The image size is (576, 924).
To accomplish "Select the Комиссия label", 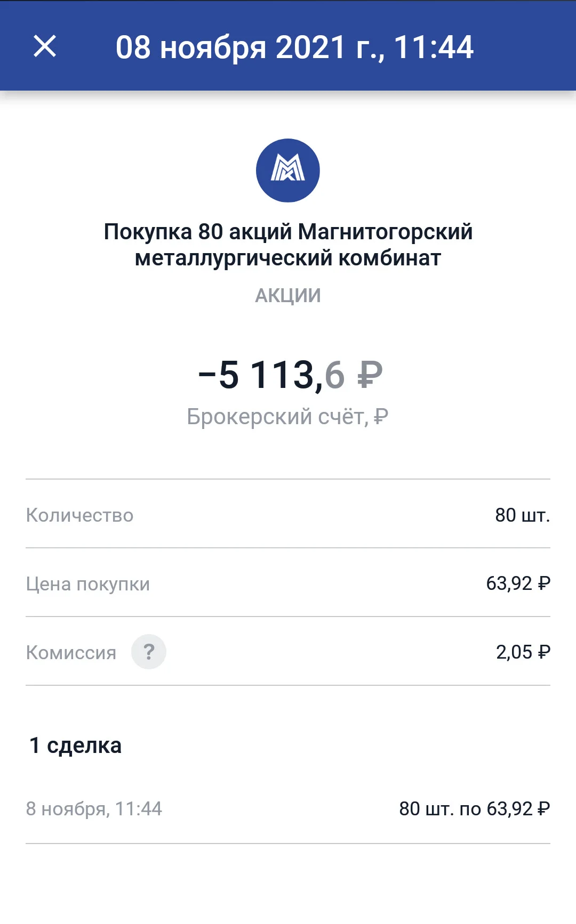I will [x=71, y=652].
